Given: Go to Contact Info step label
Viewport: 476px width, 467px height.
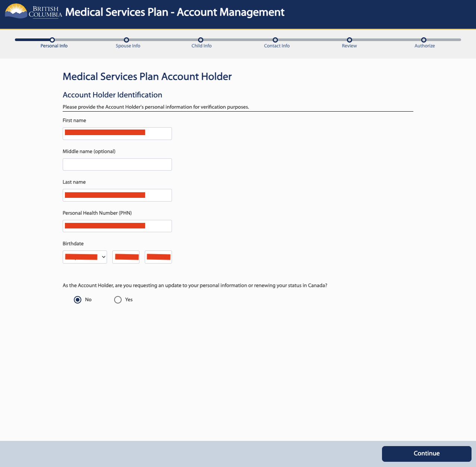Looking at the screenshot, I should tap(277, 46).
